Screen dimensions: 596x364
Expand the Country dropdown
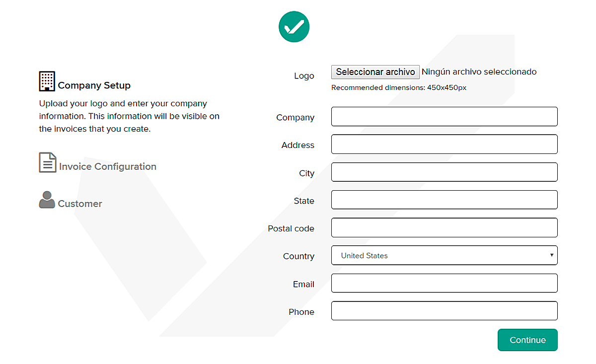[444, 255]
